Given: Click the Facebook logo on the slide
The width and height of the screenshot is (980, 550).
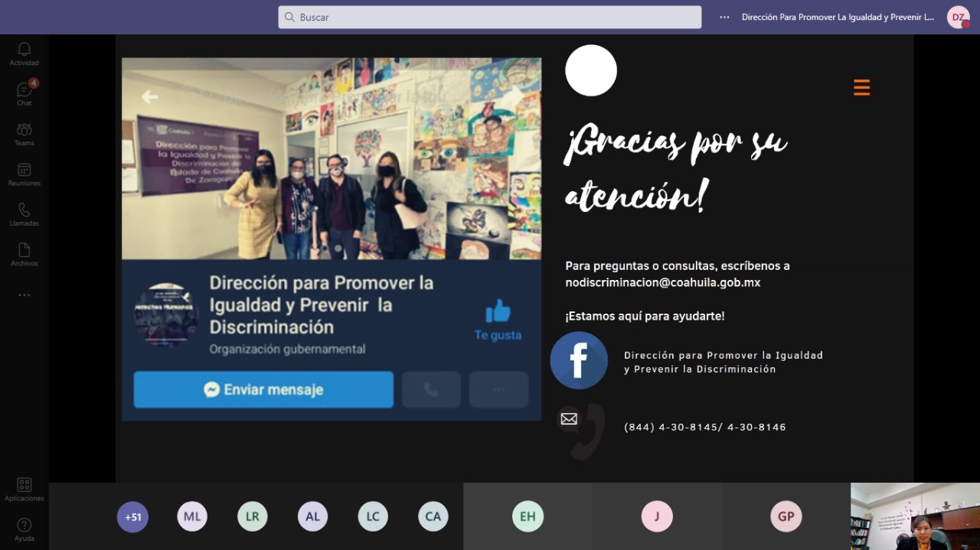Looking at the screenshot, I should coord(579,360).
